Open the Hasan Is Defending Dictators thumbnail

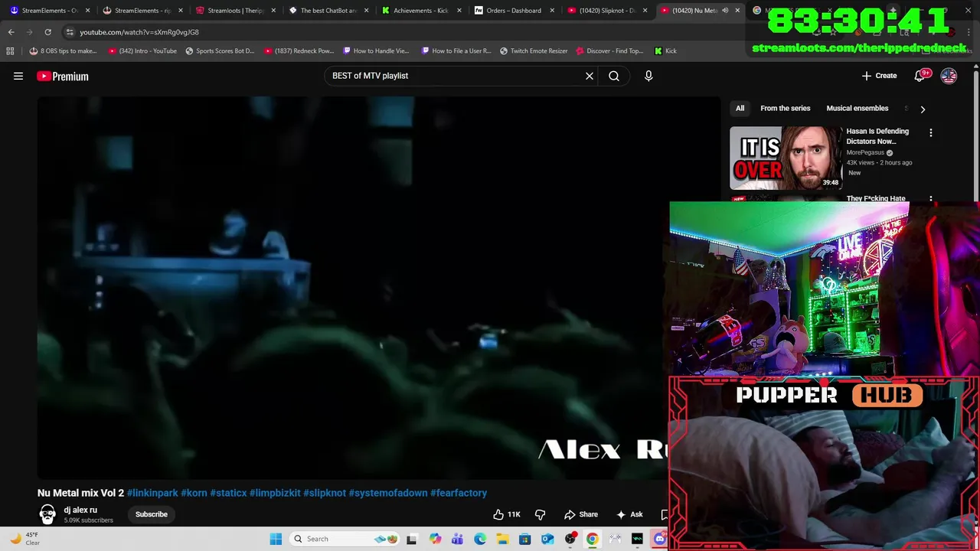click(786, 158)
